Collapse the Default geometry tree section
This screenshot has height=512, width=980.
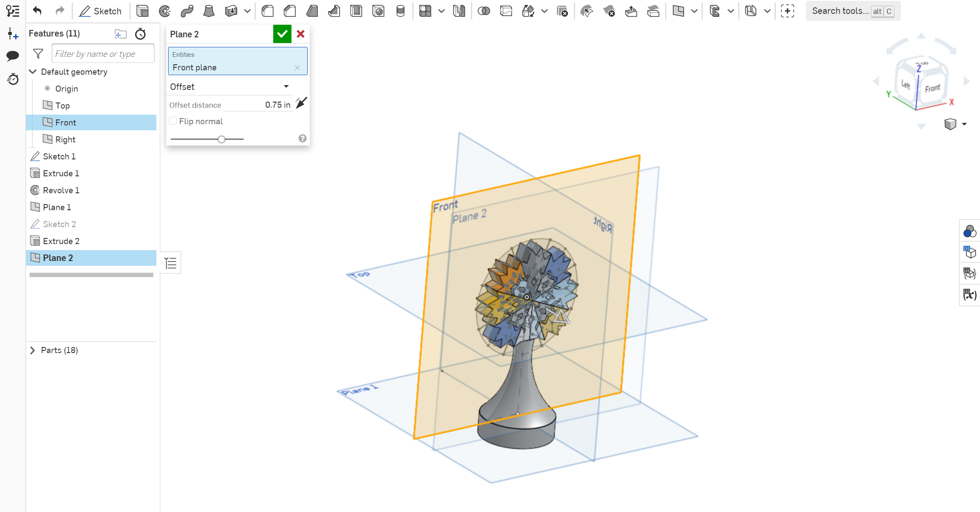(33, 72)
